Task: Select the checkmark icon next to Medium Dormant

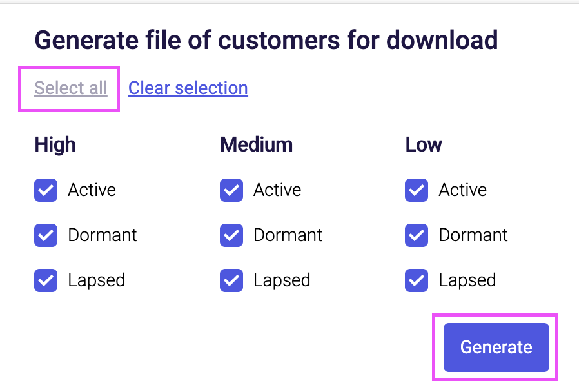Action: click(231, 235)
